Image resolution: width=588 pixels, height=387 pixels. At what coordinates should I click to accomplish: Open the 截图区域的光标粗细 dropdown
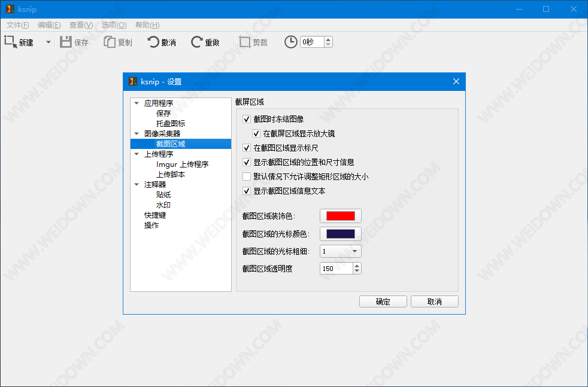click(x=341, y=251)
